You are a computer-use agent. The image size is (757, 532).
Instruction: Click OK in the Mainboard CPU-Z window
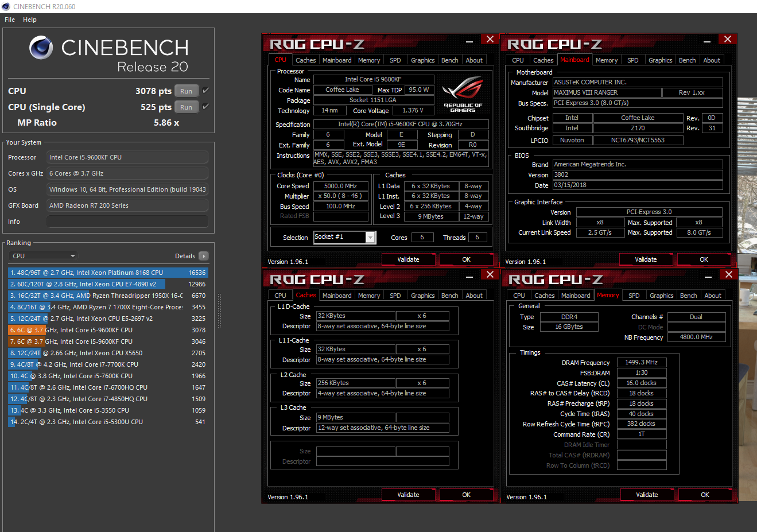[x=704, y=259]
